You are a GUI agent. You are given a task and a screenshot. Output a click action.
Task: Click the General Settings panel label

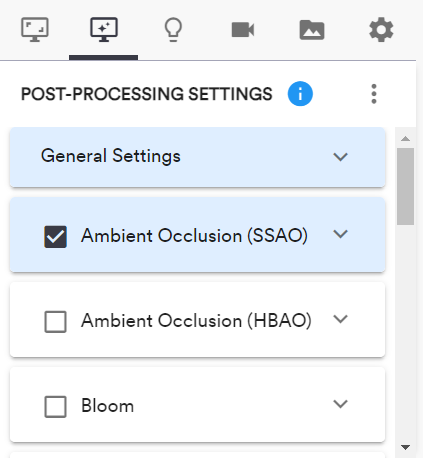pos(111,156)
